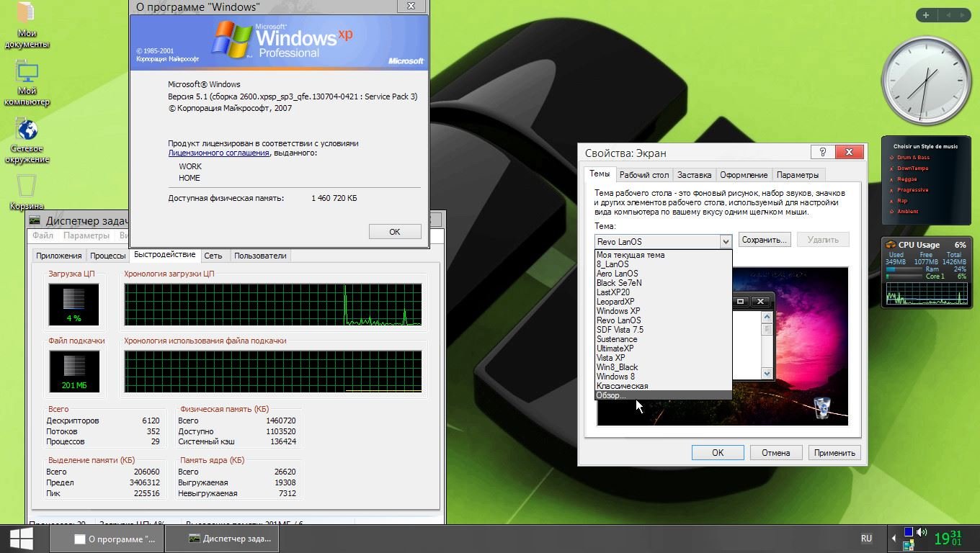The height and width of the screenshot is (553, 980).
Task: Choose Обзор... in theme list
Action: (x=663, y=395)
